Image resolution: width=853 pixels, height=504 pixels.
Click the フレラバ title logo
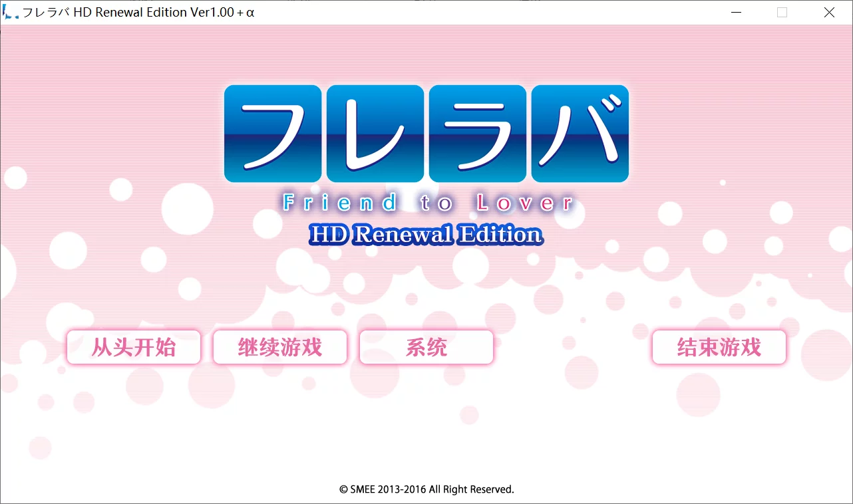pos(426,134)
